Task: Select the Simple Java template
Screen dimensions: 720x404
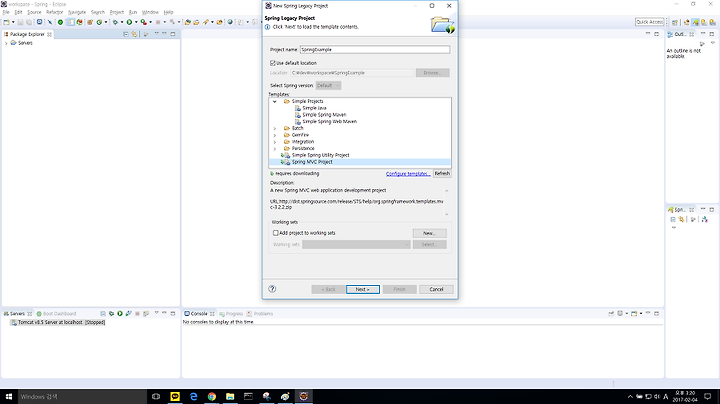Action: coord(314,108)
